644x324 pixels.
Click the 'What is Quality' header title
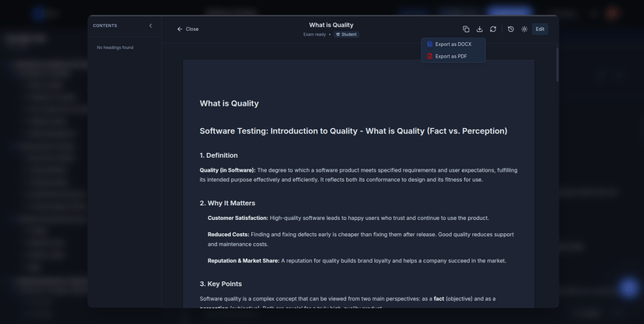[x=331, y=25]
